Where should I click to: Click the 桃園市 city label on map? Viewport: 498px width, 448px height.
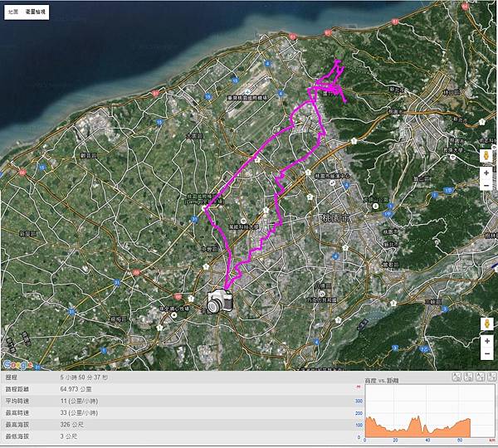pos(335,218)
